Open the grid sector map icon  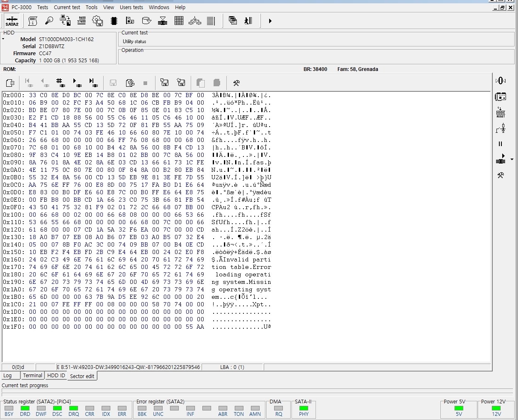coord(179,21)
